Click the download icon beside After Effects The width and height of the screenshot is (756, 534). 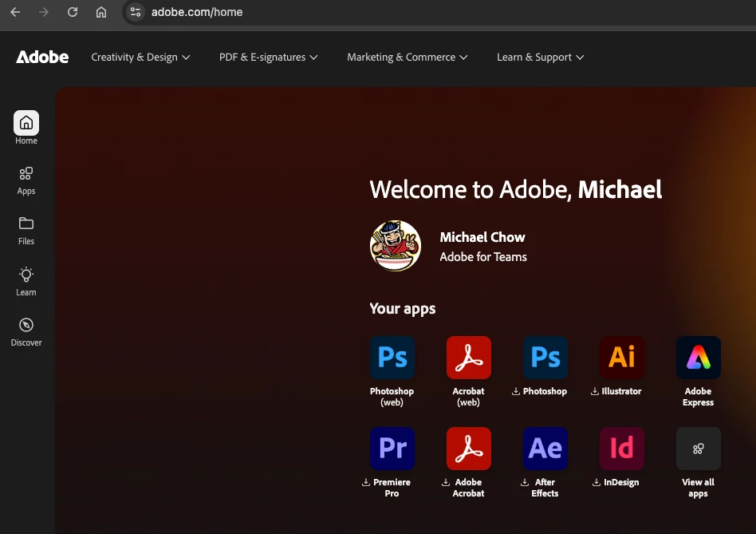click(x=525, y=482)
